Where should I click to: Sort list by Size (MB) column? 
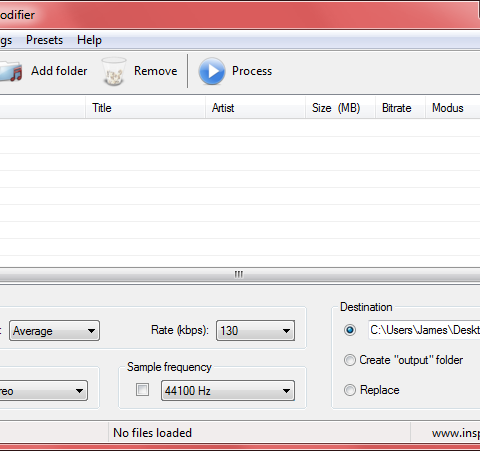click(x=340, y=108)
